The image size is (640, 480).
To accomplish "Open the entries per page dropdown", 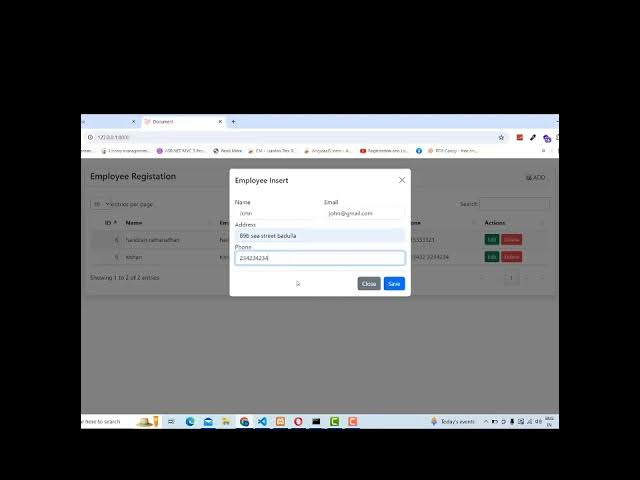I will point(99,204).
